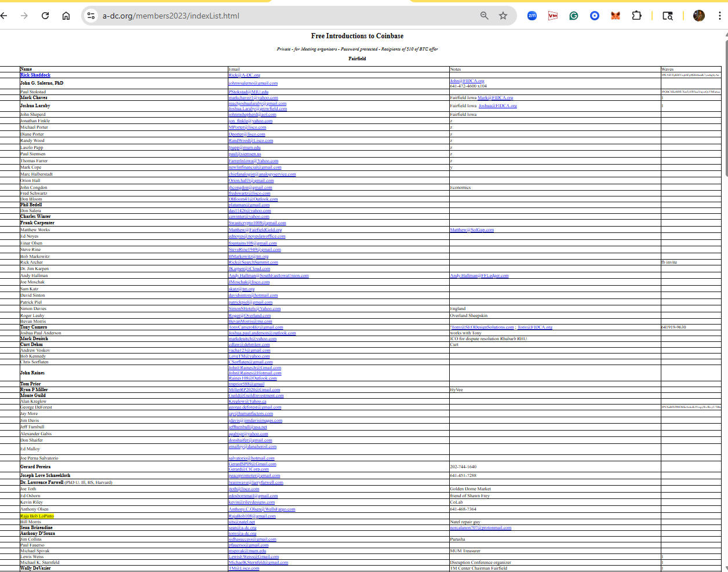Screen dimensions: 728x572
Task: Open the Rick Shaddock name link
Action: point(35,75)
